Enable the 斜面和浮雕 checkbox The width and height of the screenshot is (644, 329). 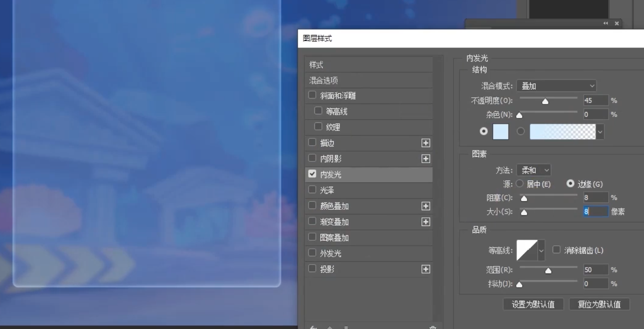313,95
